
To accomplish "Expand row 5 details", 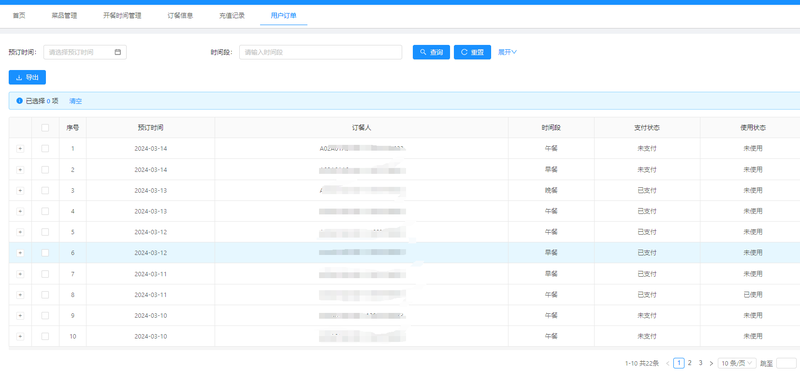I will coord(20,232).
